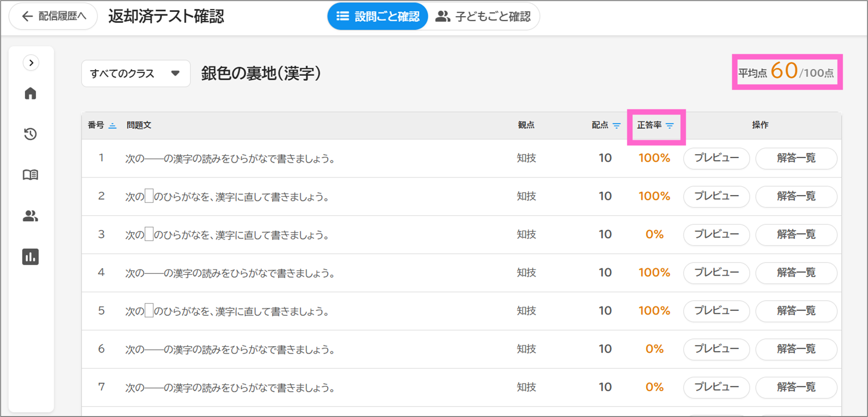Sort by 番号 using its sort icon
This screenshot has width=868, height=417.
tap(112, 126)
